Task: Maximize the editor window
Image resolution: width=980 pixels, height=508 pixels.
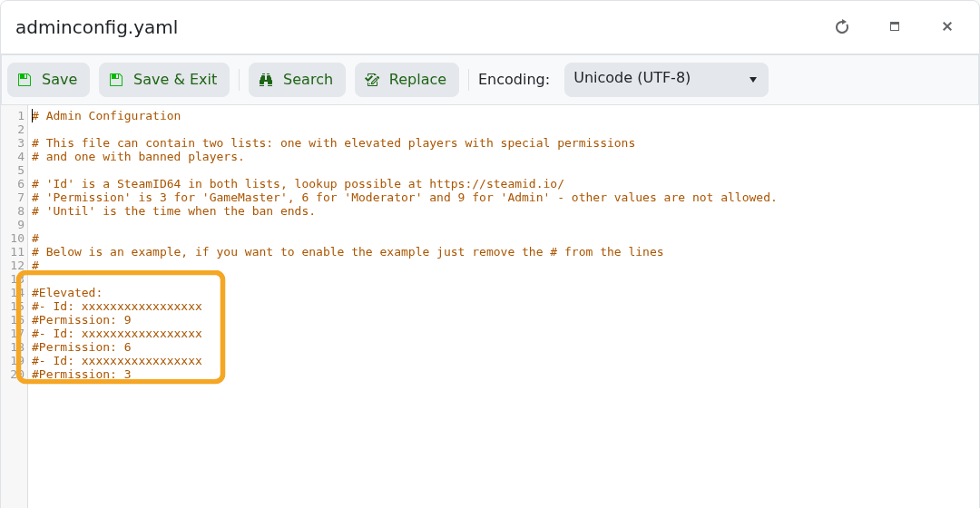Action: (x=895, y=26)
